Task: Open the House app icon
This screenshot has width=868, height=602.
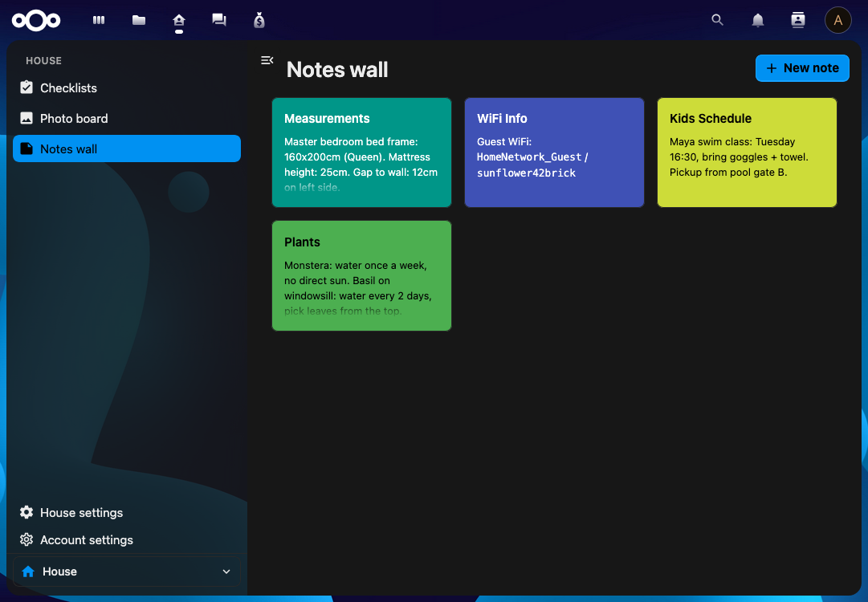Action: [178, 20]
